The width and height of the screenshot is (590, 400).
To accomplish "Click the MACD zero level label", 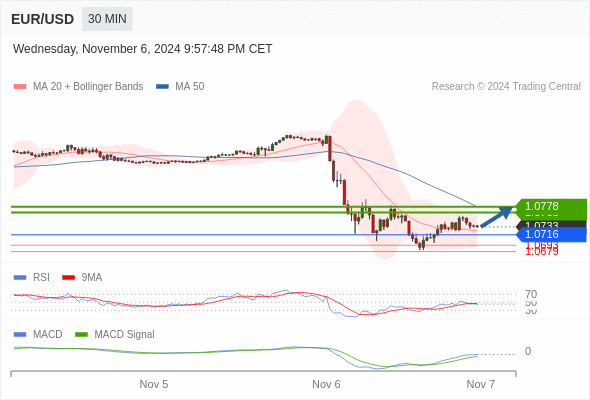I will (x=528, y=351).
